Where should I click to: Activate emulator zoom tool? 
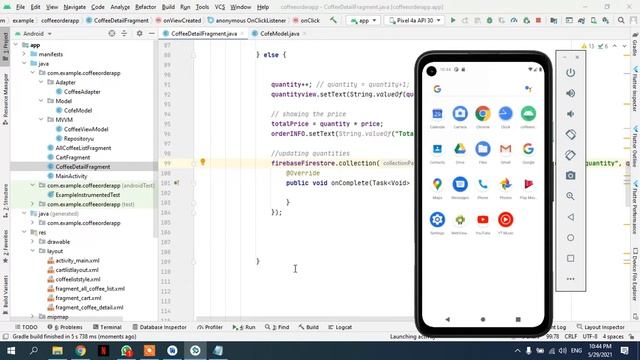coord(571,196)
